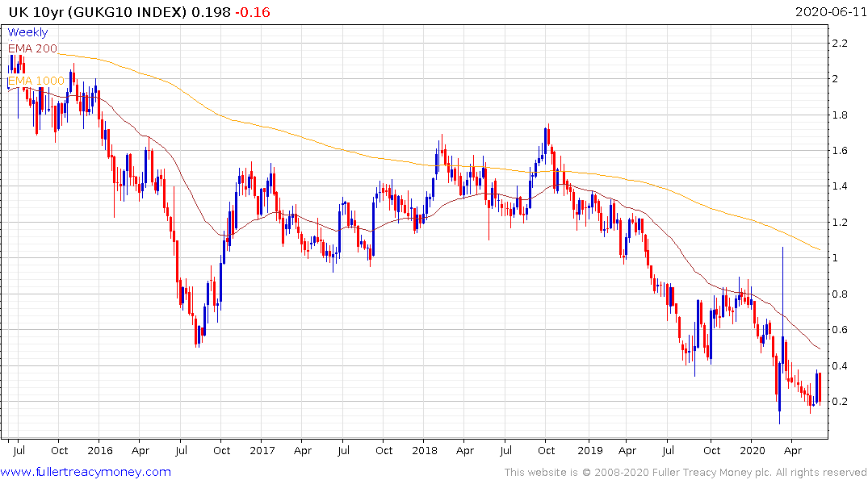Select the 1.8 y-axis label

(x=840, y=115)
